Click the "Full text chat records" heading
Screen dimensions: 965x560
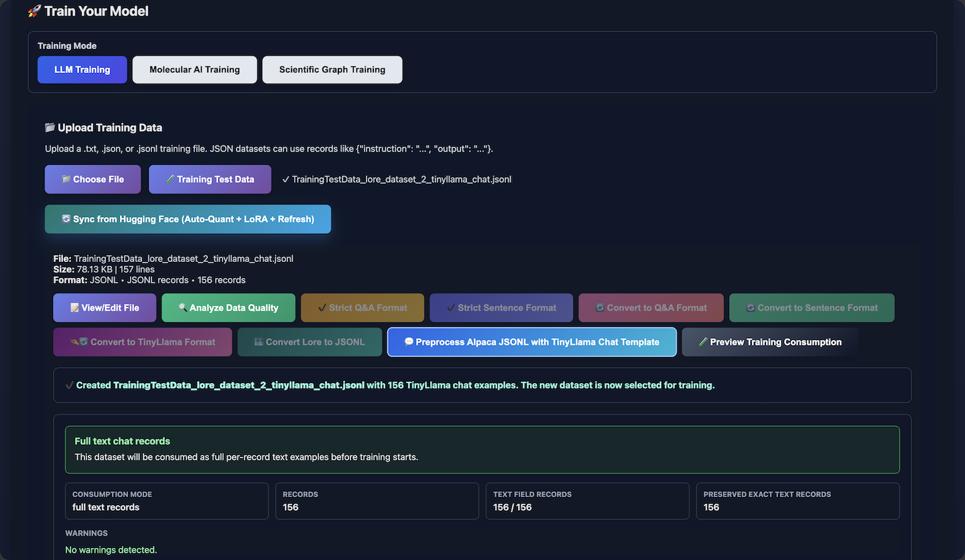(123, 441)
